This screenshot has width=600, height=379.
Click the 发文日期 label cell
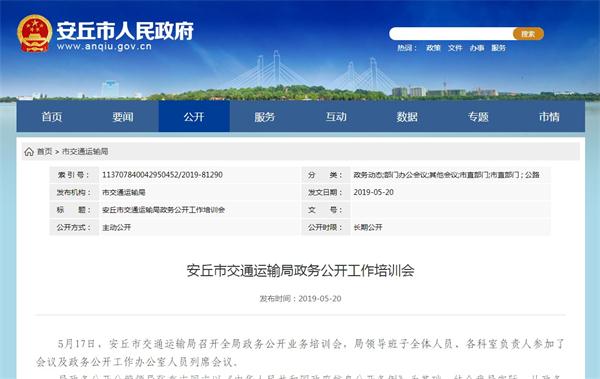(x=326, y=192)
